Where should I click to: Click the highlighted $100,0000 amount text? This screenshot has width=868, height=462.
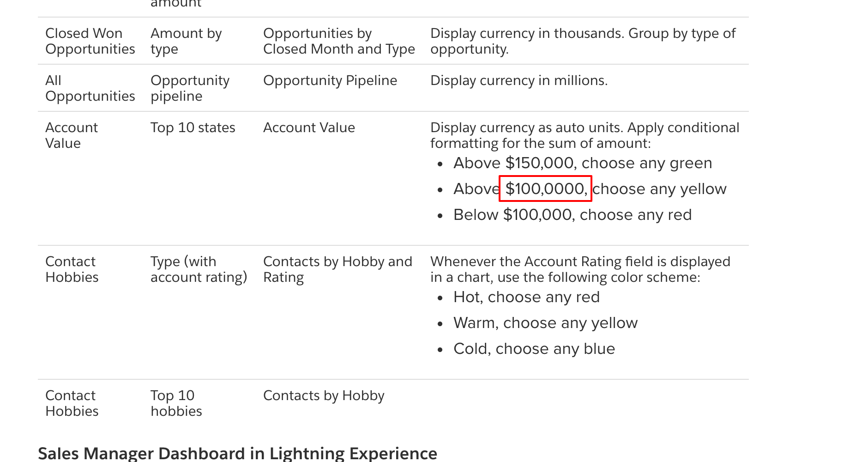click(545, 189)
